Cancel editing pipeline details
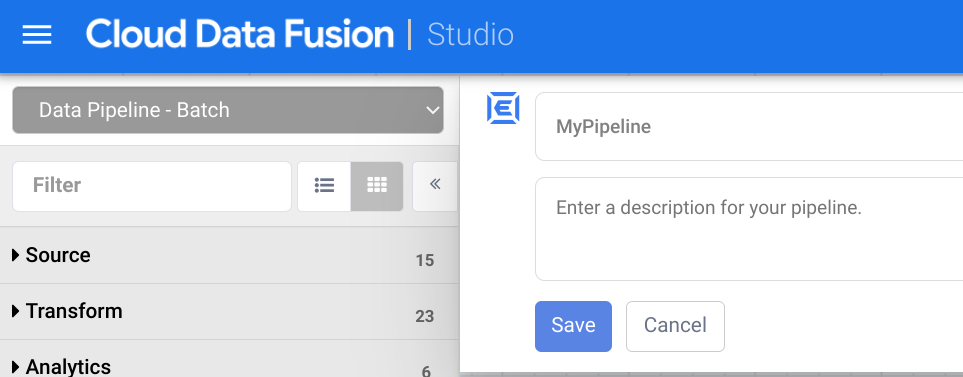The height and width of the screenshot is (377, 963). pos(675,326)
